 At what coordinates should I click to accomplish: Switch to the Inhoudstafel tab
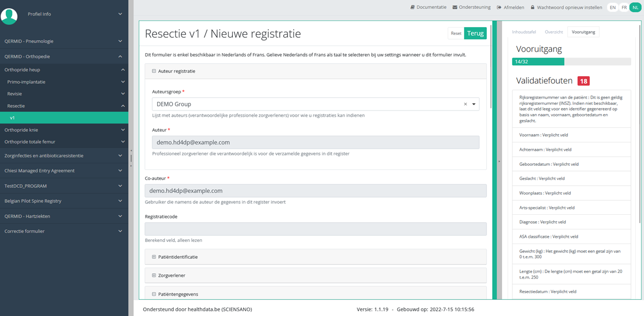(523, 32)
